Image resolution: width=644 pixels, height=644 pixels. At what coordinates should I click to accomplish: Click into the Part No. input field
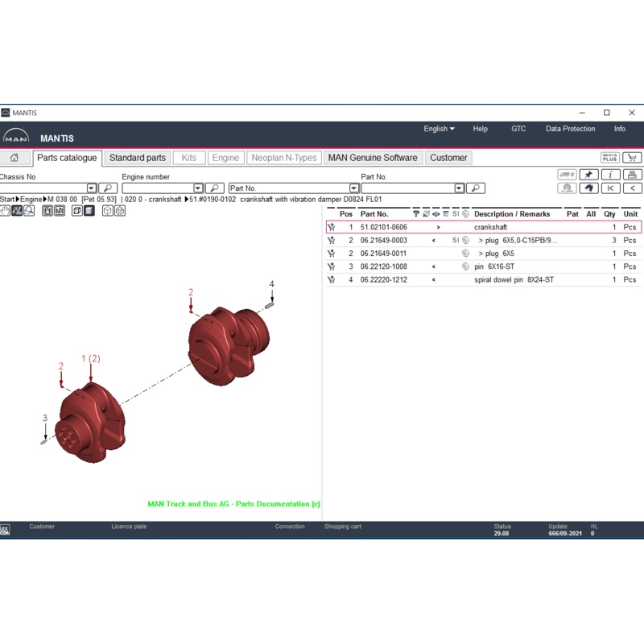click(x=408, y=188)
